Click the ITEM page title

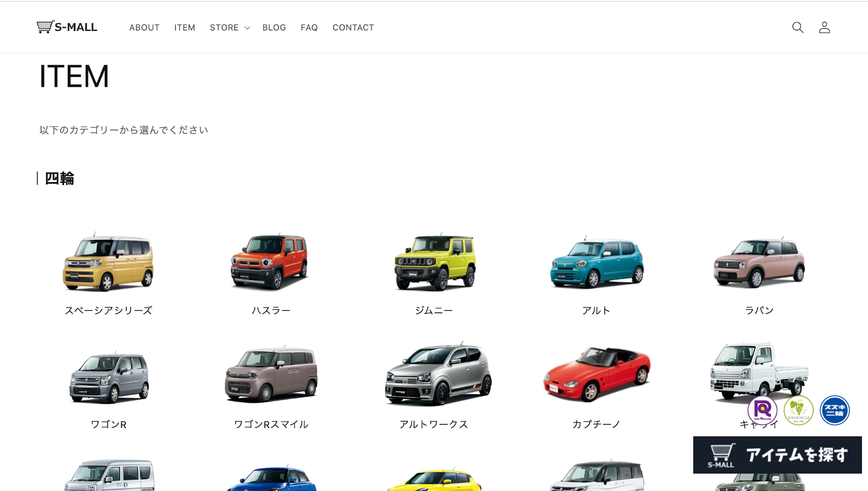pyautogui.click(x=74, y=76)
